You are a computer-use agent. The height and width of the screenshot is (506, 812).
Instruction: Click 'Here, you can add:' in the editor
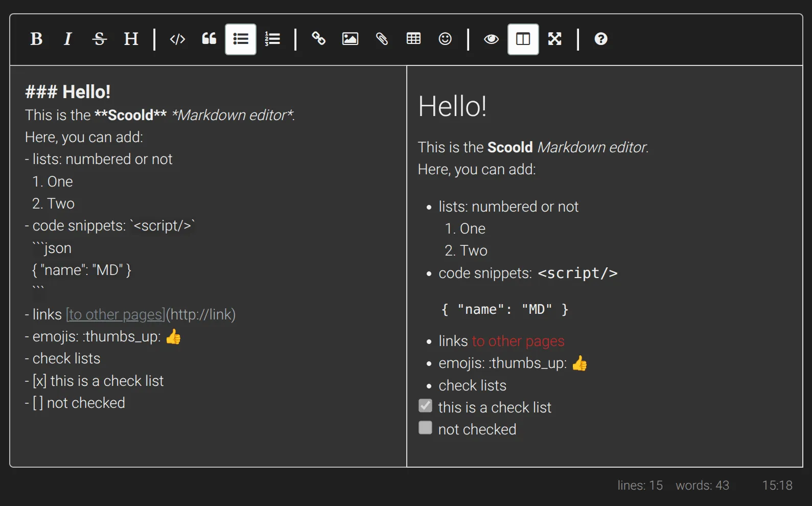[x=84, y=137]
